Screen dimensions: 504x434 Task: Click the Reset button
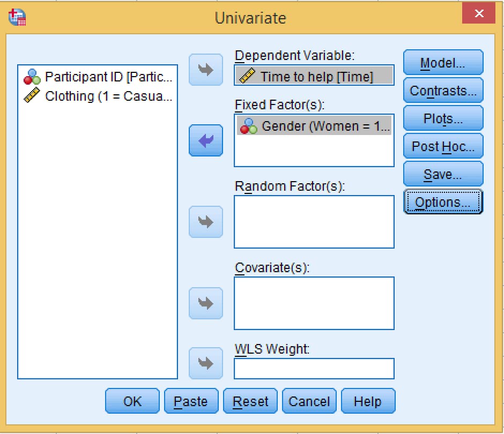click(250, 401)
